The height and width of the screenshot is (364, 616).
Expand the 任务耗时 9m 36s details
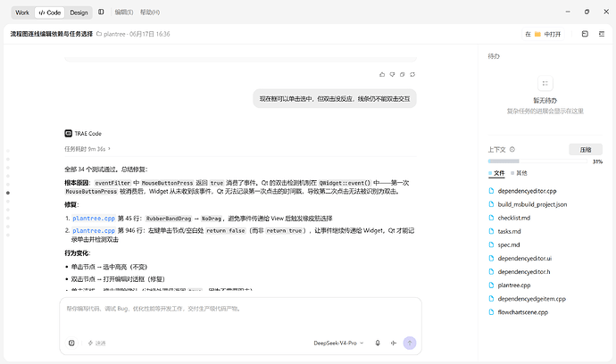87,149
